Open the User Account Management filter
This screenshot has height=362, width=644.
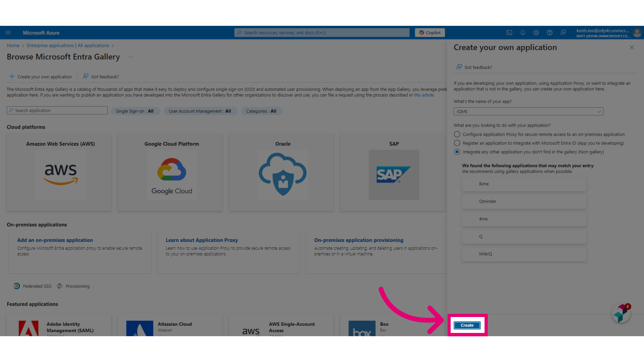[200, 111]
